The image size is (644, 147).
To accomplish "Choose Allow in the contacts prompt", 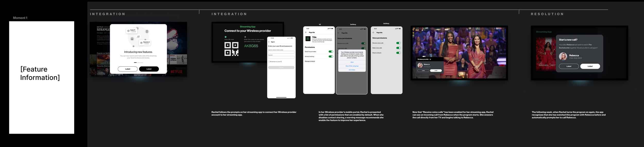I will tap(352, 62).
